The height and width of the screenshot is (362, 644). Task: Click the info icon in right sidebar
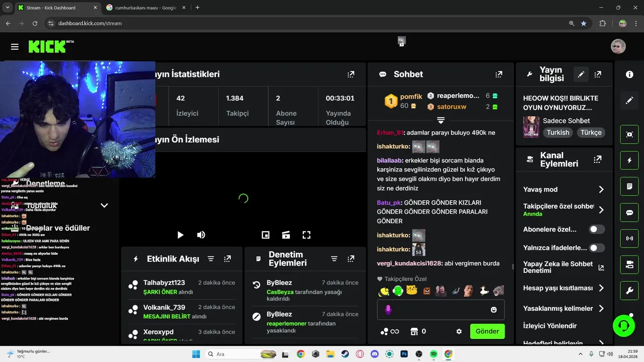point(629,74)
